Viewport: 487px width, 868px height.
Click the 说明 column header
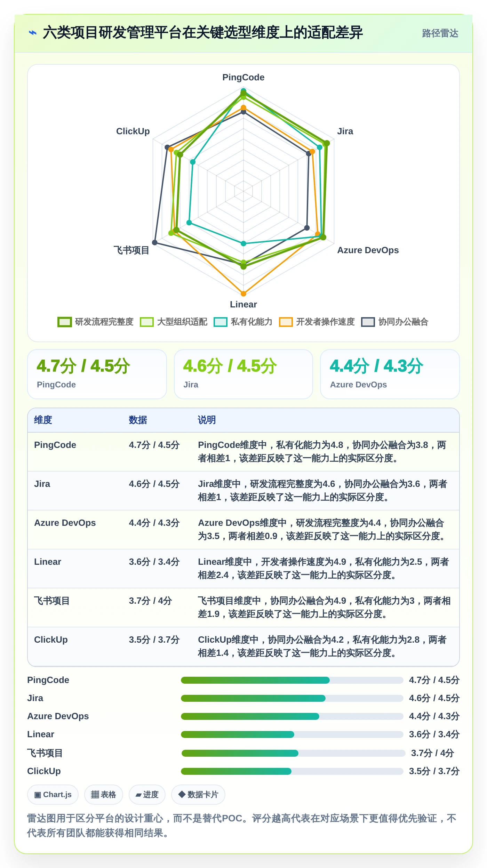[207, 420]
